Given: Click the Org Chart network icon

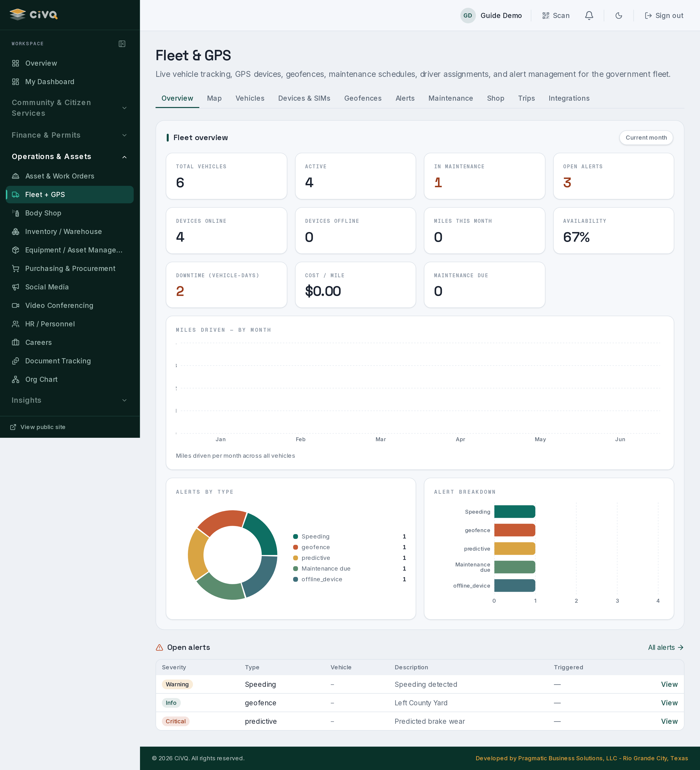Looking at the screenshot, I should [16, 380].
